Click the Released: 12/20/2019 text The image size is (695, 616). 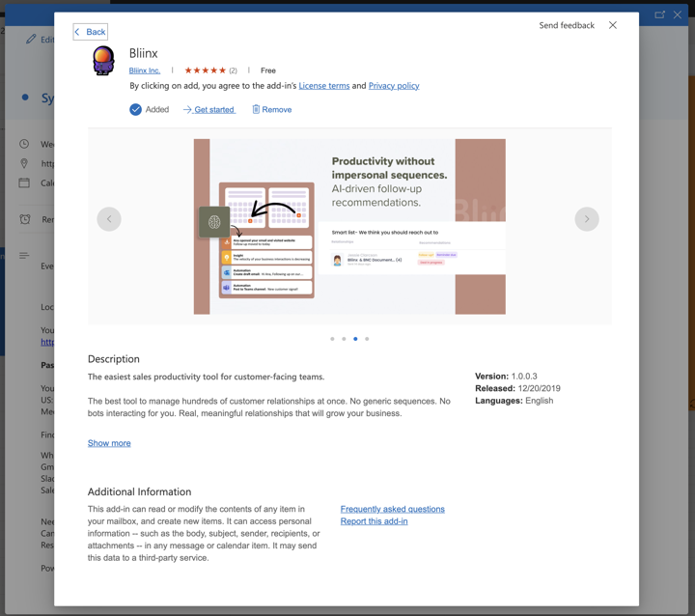pos(517,388)
